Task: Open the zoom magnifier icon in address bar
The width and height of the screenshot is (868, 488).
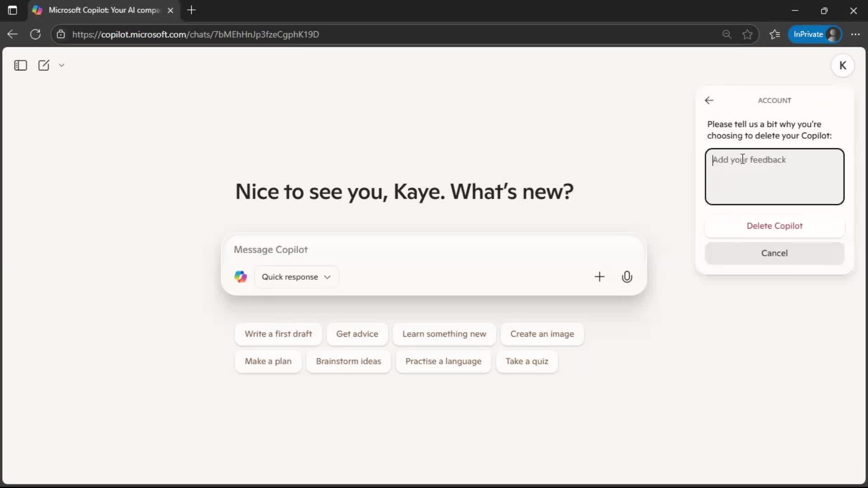Action: pos(726,34)
